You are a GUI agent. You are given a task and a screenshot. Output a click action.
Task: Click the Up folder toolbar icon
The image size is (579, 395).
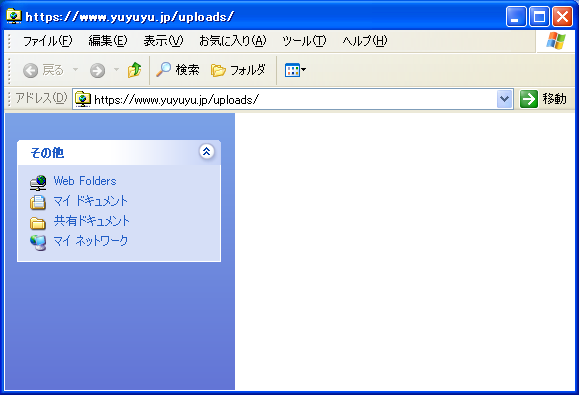(x=134, y=70)
